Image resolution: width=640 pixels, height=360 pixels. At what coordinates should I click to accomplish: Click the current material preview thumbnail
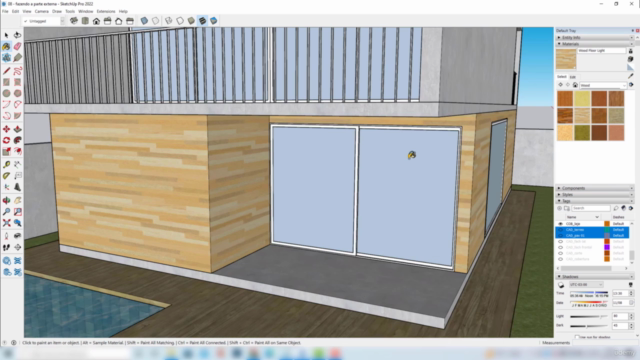click(566, 59)
